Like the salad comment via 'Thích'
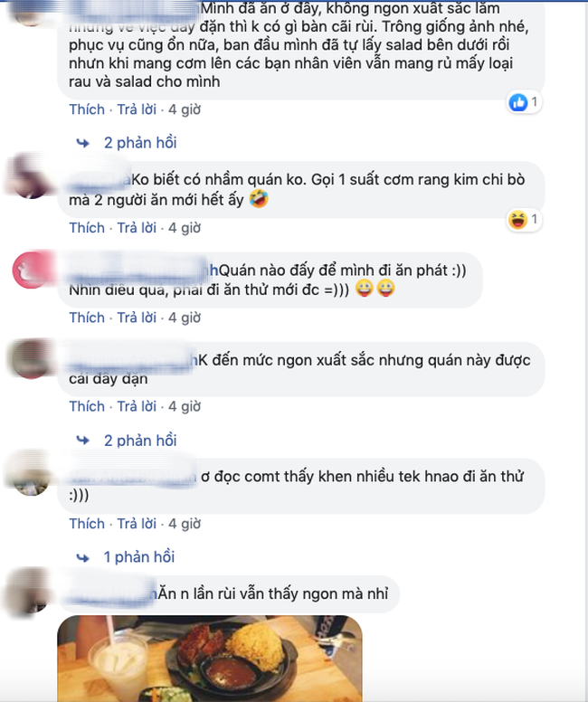The image size is (588, 702). [87, 109]
